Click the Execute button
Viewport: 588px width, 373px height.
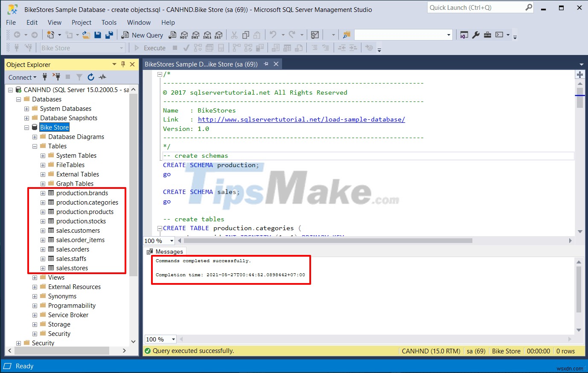[154, 48]
